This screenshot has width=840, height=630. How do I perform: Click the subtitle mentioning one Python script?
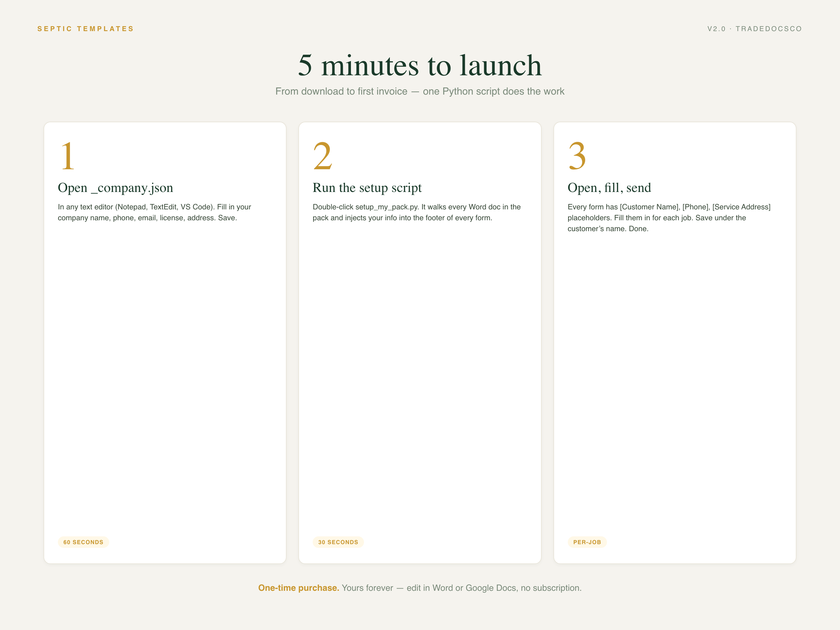(420, 91)
